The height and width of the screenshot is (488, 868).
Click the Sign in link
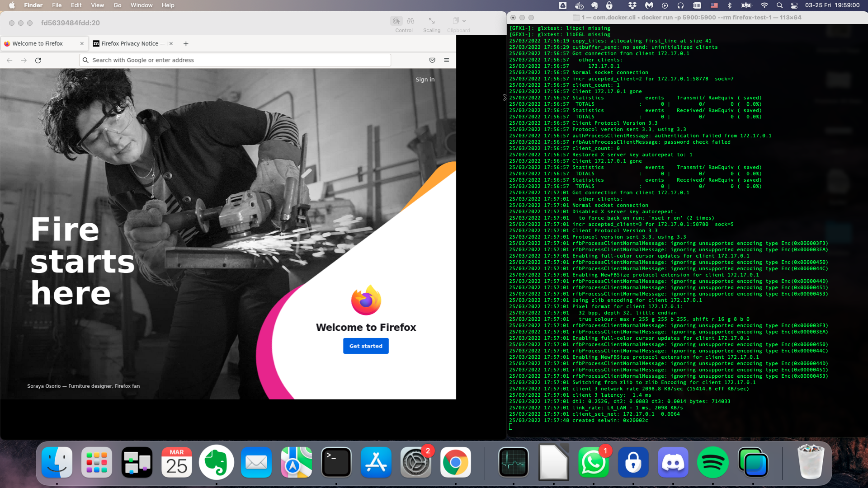[x=425, y=79]
